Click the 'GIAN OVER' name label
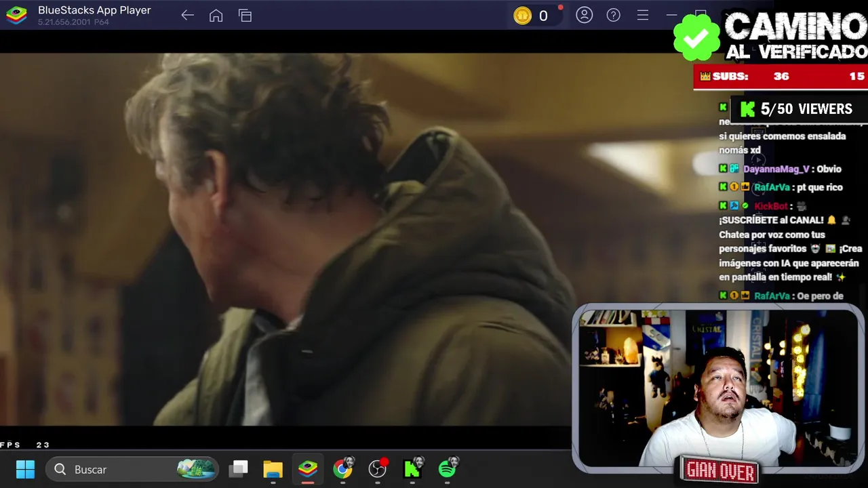Image resolution: width=868 pixels, height=488 pixels. coord(720,470)
